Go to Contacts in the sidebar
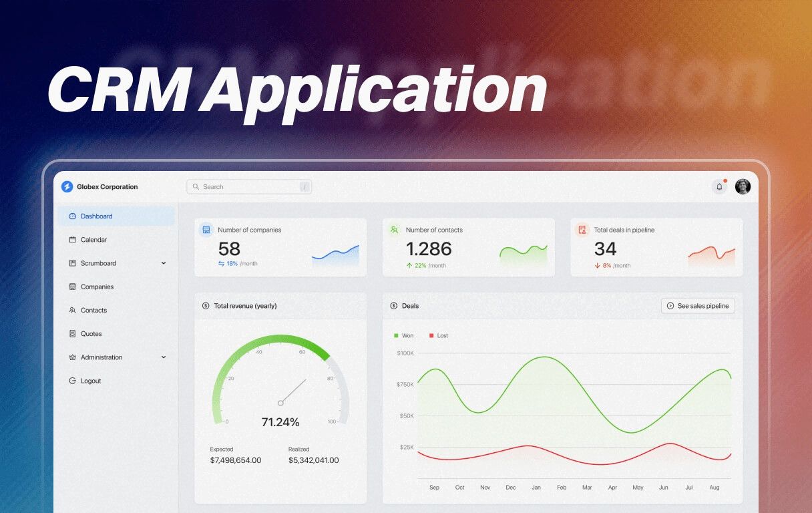This screenshot has height=513, width=812. 93,311
